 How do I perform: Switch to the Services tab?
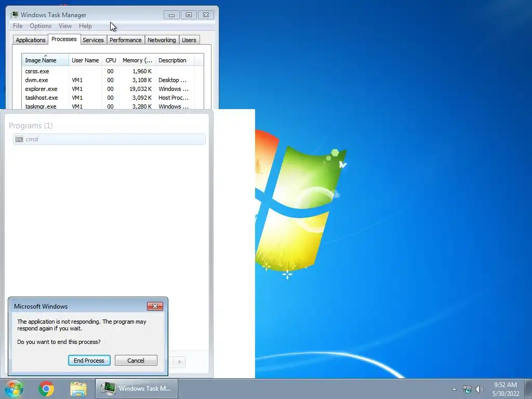93,40
